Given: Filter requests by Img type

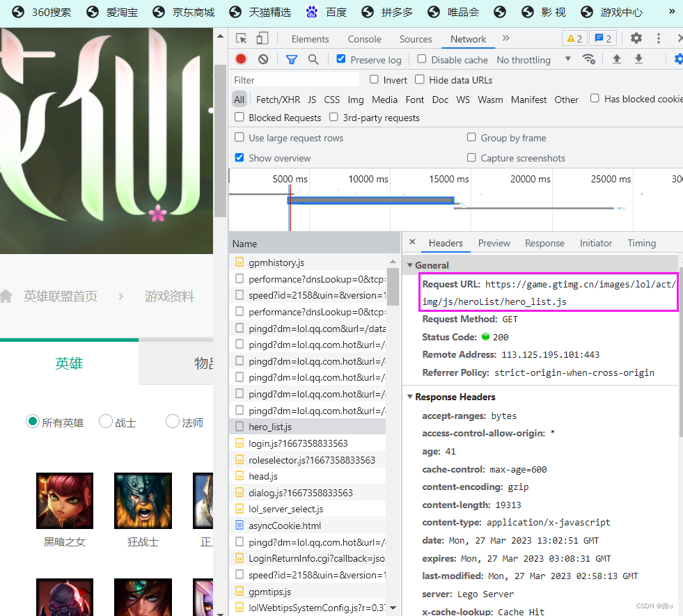Looking at the screenshot, I should click(x=356, y=100).
